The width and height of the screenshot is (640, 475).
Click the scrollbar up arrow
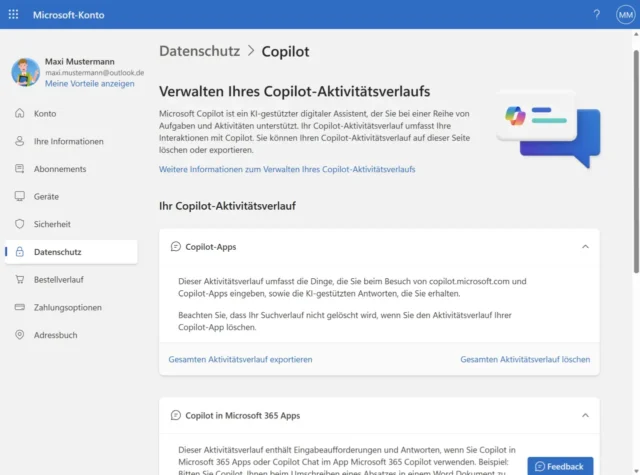[x=636, y=35]
